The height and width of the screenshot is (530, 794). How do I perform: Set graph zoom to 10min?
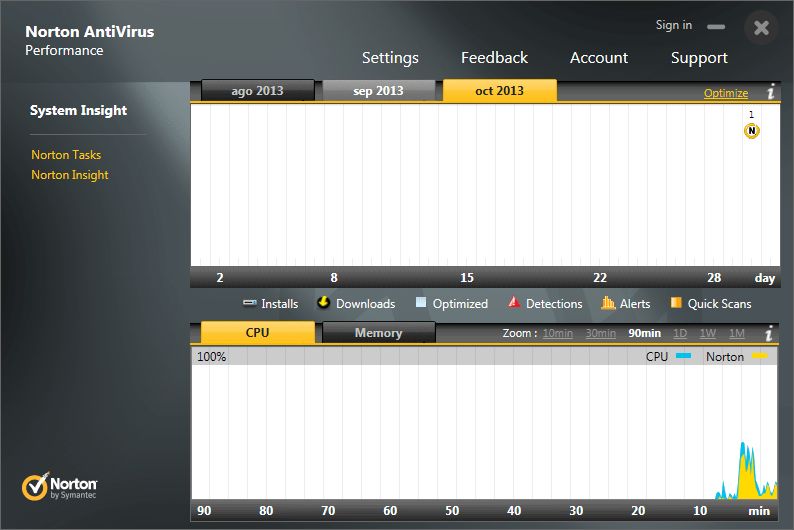pyautogui.click(x=558, y=333)
